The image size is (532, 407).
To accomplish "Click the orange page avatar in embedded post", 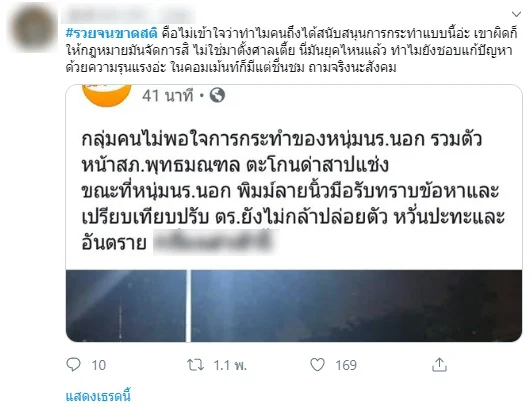I will coord(107,96).
